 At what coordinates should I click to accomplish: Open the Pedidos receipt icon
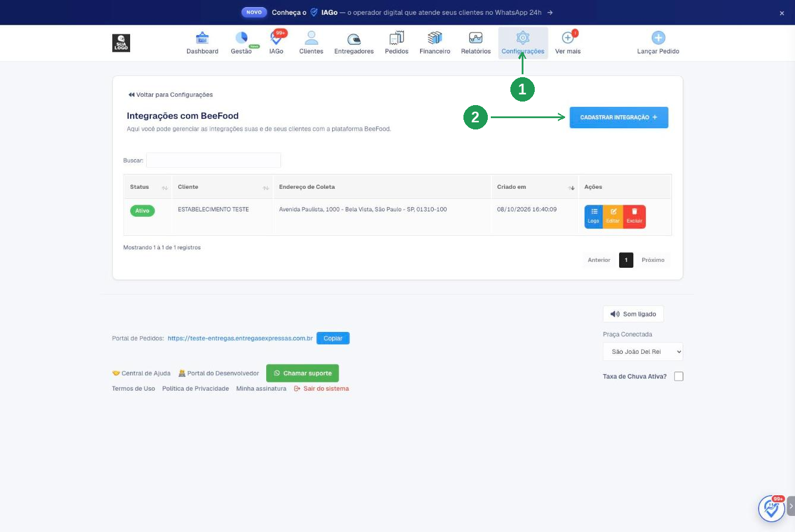pos(396,38)
